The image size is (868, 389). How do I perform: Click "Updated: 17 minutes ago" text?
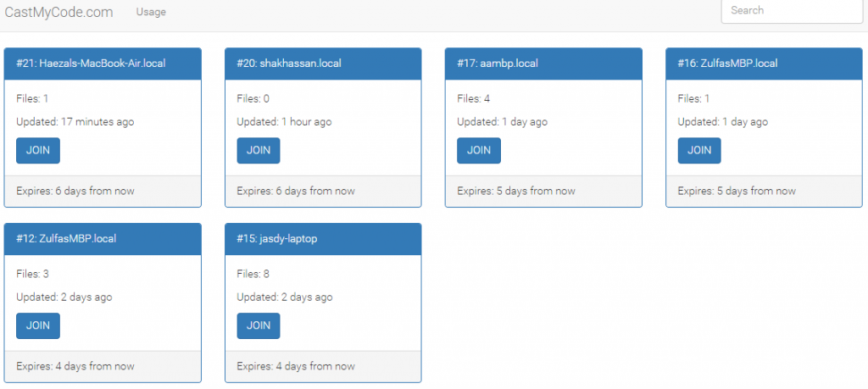75,122
